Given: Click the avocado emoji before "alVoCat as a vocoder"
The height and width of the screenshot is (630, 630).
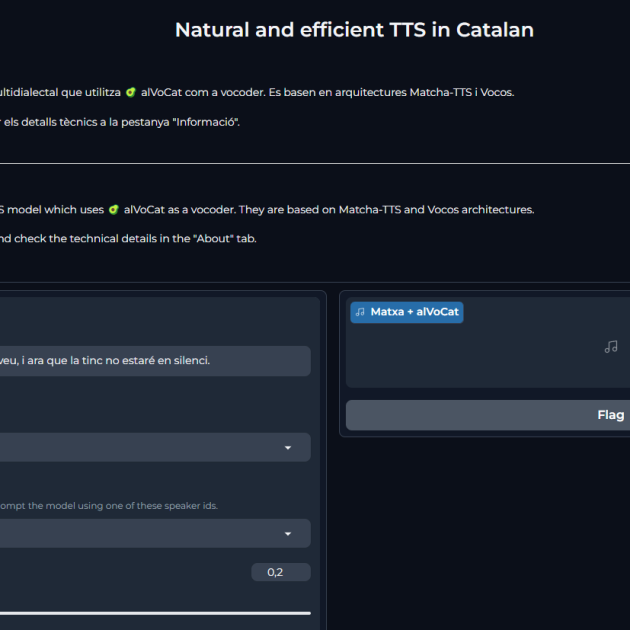Looking at the screenshot, I should click(114, 210).
